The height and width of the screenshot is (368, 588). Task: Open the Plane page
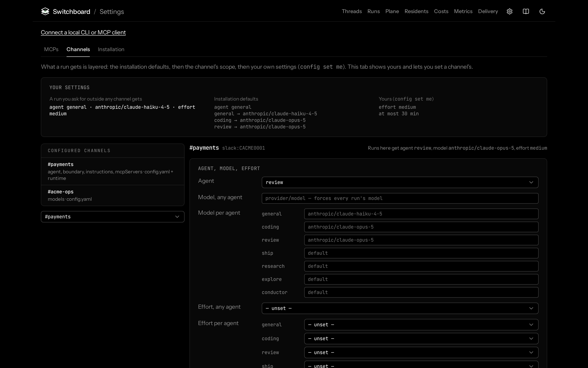[392, 11]
